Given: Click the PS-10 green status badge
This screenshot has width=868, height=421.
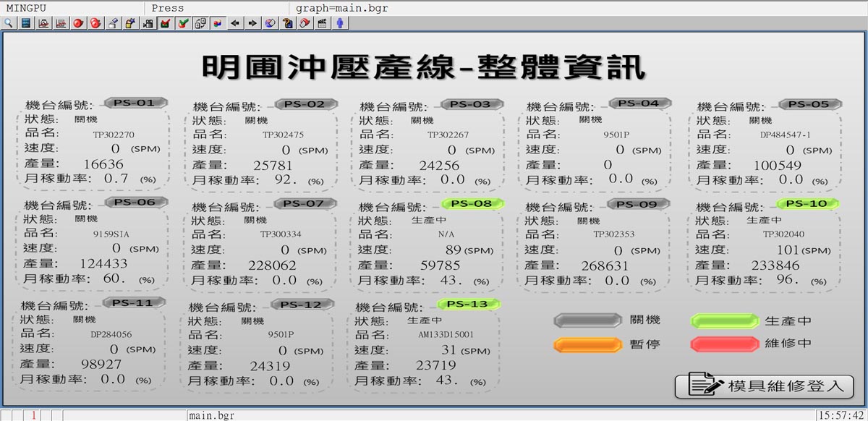Looking at the screenshot, I should (807, 203).
